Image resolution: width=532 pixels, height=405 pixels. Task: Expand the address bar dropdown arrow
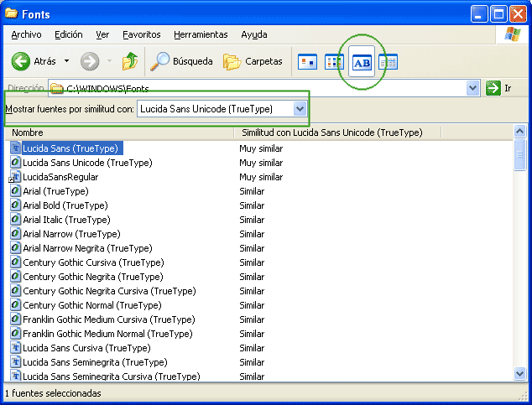(473, 88)
